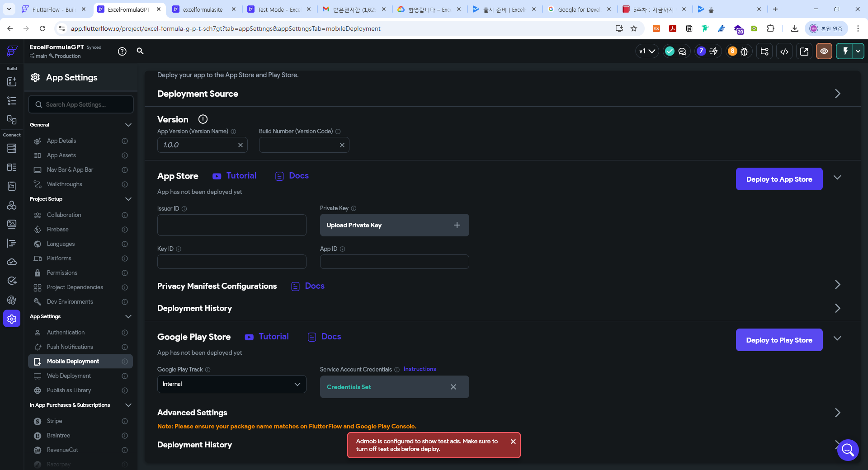868x470 pixels.
Task: Expand the Advanced Settings chevron
Action: 837,413
